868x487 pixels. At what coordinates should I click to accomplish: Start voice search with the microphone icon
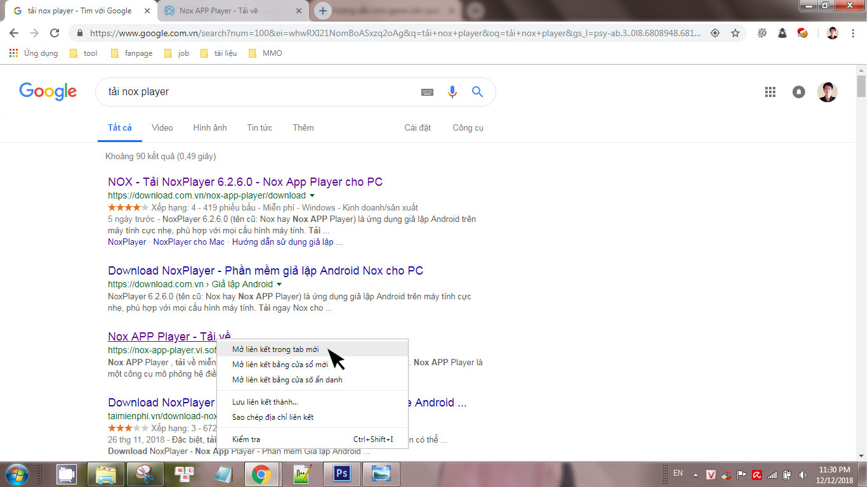(452, 92)
